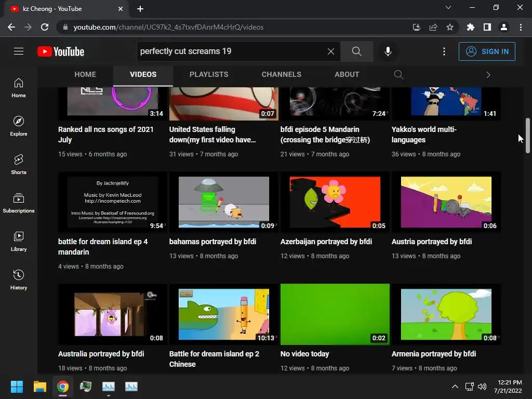The height and width of the screenshot is (399, 532).
Task: Click the 0:08 green tree thumbnail
Action: (446, 314)
